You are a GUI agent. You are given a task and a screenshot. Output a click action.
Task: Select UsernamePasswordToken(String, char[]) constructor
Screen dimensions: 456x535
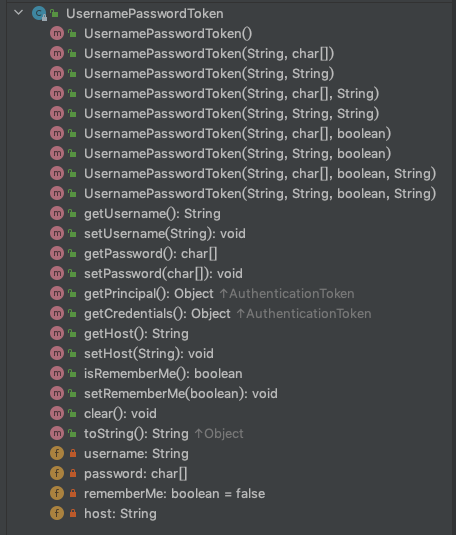pyautogui.click(x=209, y=54)
